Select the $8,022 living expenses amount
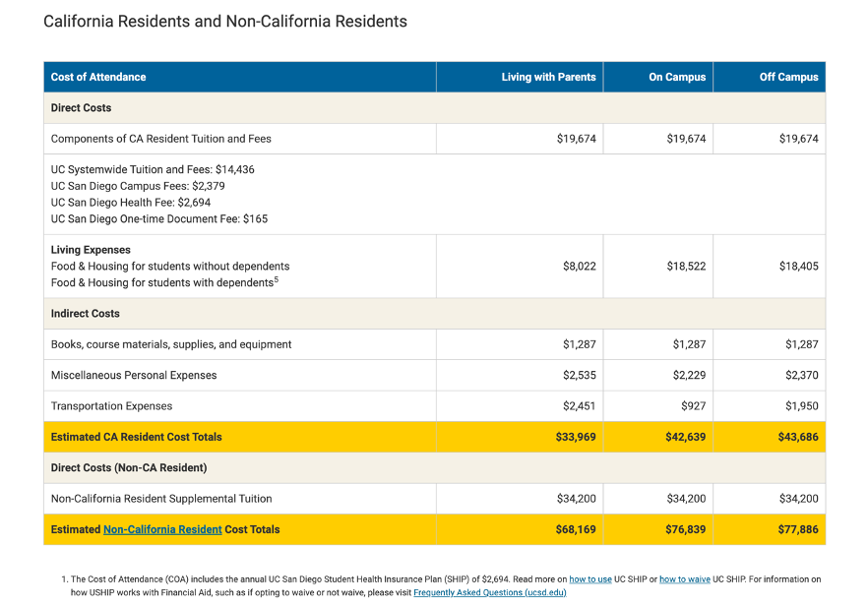Viewport: 868px width, 606px height. coord(579,267)
